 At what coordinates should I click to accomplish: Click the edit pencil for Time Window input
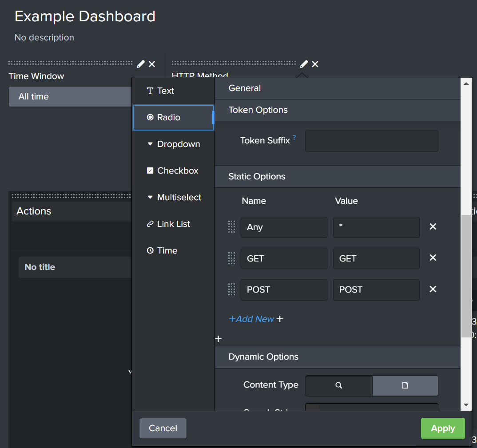click(140, 64)
